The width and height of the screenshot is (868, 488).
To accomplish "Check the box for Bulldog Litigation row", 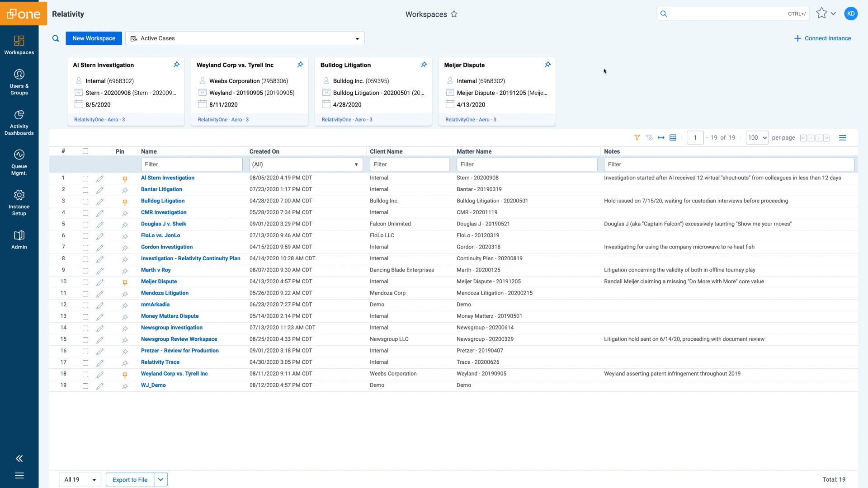I will click(x=85, y=202).
